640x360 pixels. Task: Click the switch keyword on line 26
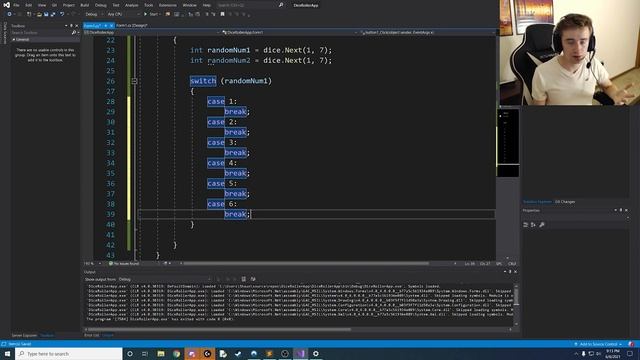[x=203, y=81]
